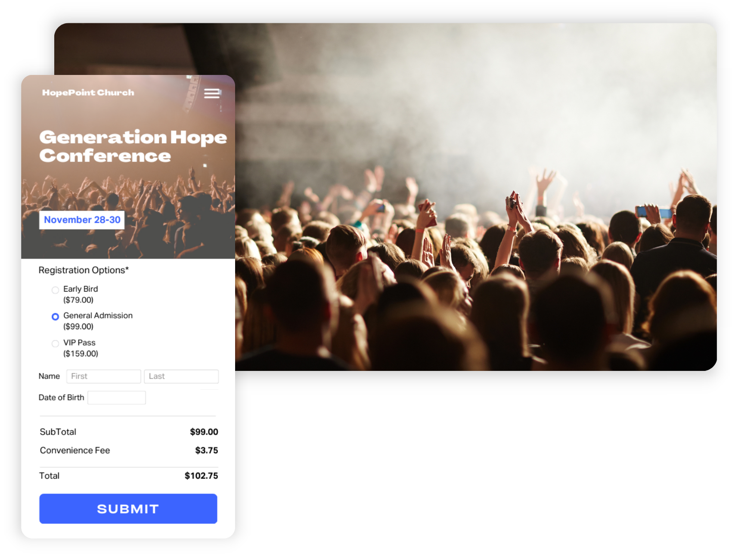Click the Date of Birth field
Image resolution: width=732 pixels, height=560 pixels.
[x=117, y=398]
